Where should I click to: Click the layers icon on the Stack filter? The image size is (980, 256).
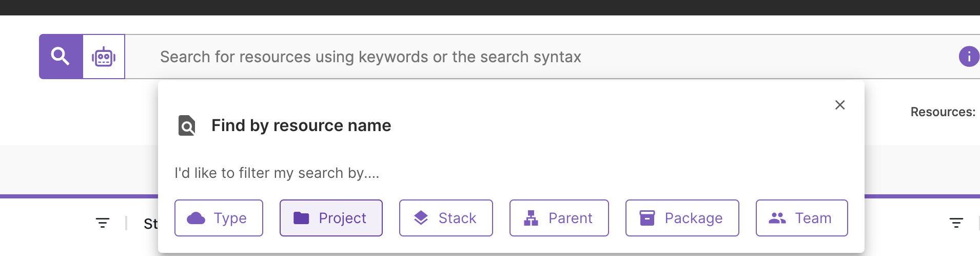tap(421, 218)
